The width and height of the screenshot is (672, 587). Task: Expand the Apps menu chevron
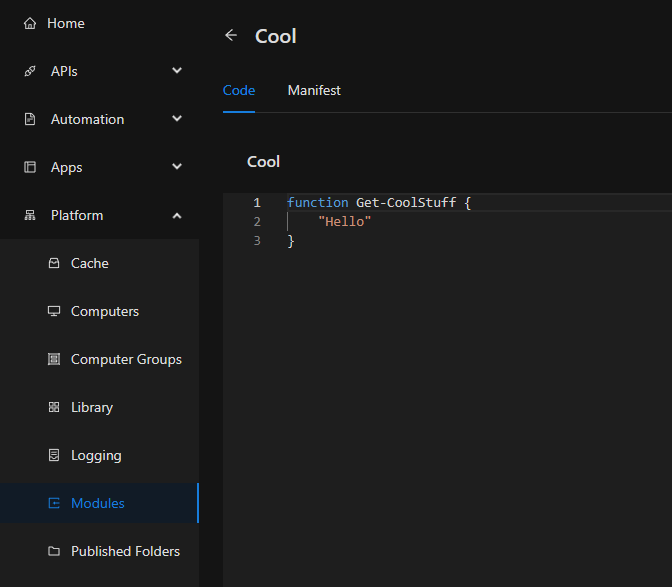click(177, 167)
